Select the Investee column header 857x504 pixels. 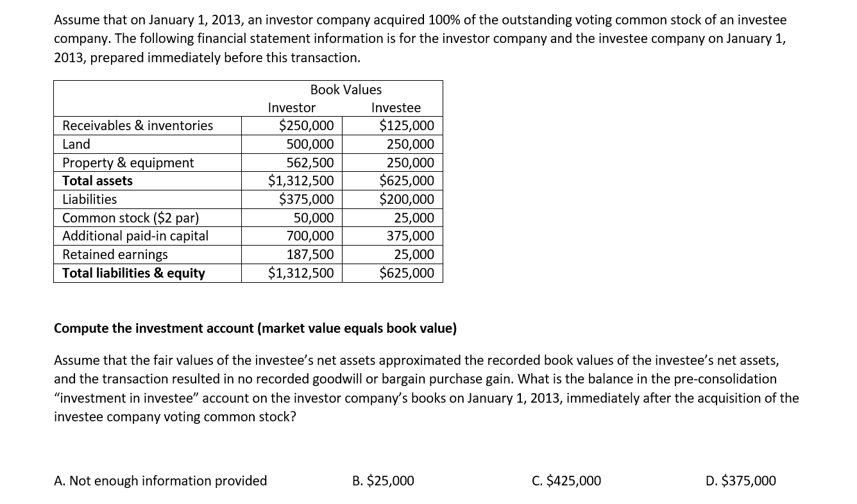(x=396, y=108)
